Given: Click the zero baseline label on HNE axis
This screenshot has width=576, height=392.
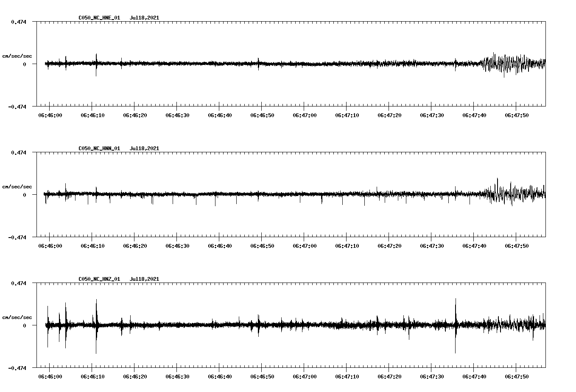Looking at the screenshot, I should (25, 64).
